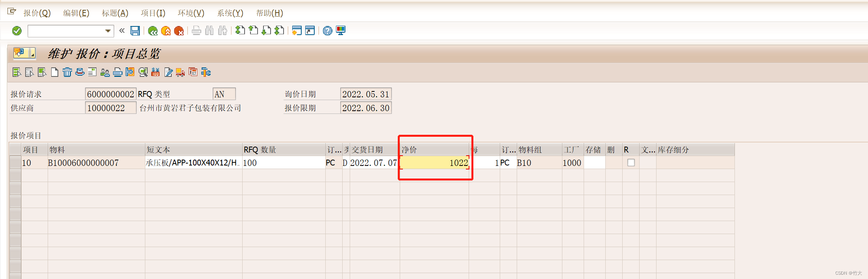
Task: Click the 净价 cell with value 1022
Action: pos(435,163)
